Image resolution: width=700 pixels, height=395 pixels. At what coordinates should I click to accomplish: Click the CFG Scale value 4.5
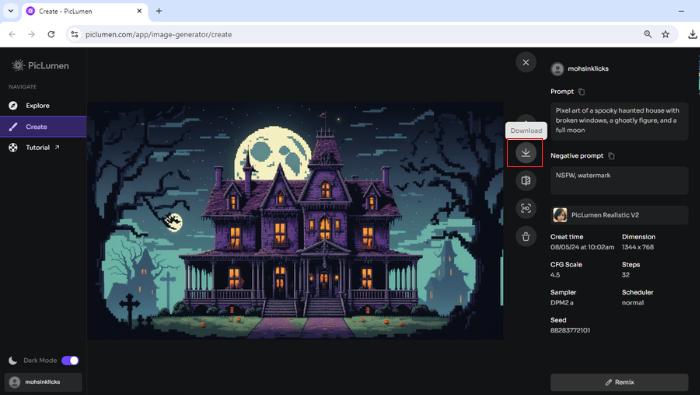(555, 275)
